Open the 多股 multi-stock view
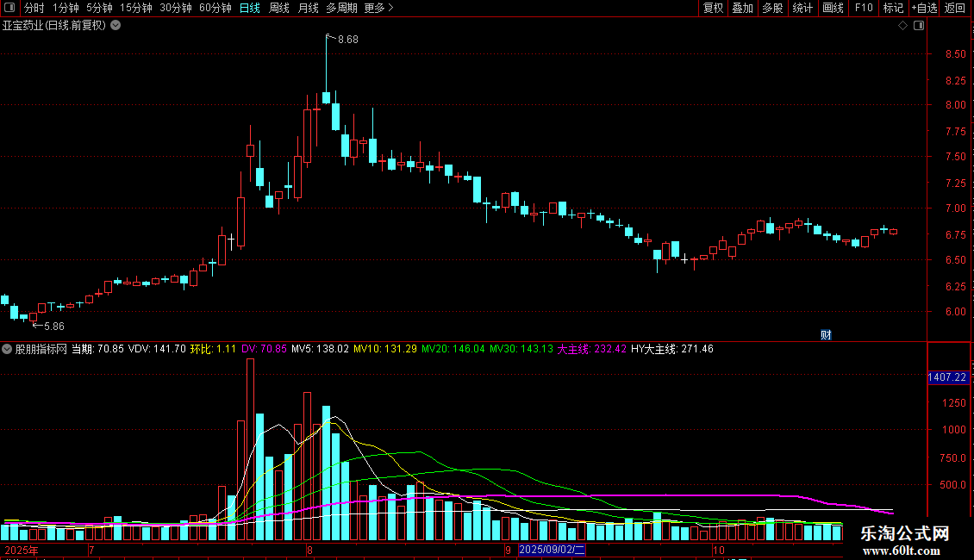The height and width of the screenshot is (560, 974). point(772,8)
